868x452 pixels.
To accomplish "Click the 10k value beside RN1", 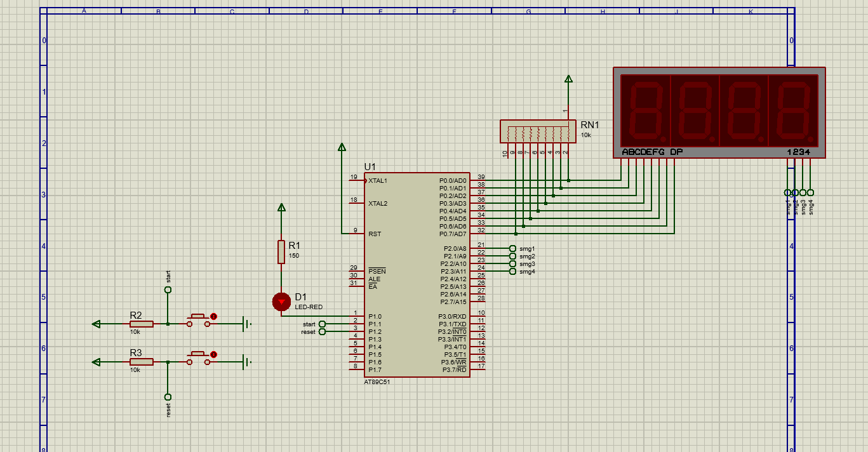I will [585, 135].
